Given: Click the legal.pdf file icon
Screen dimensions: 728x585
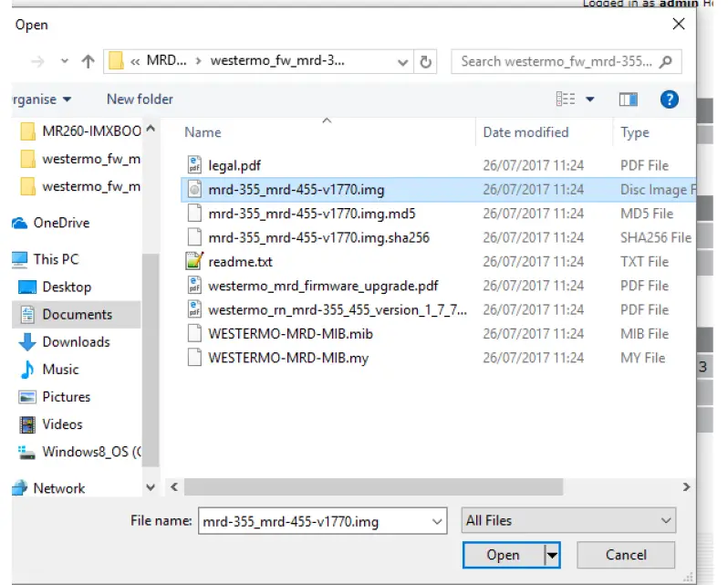Looking at the screenshot, I should point(194,165).
